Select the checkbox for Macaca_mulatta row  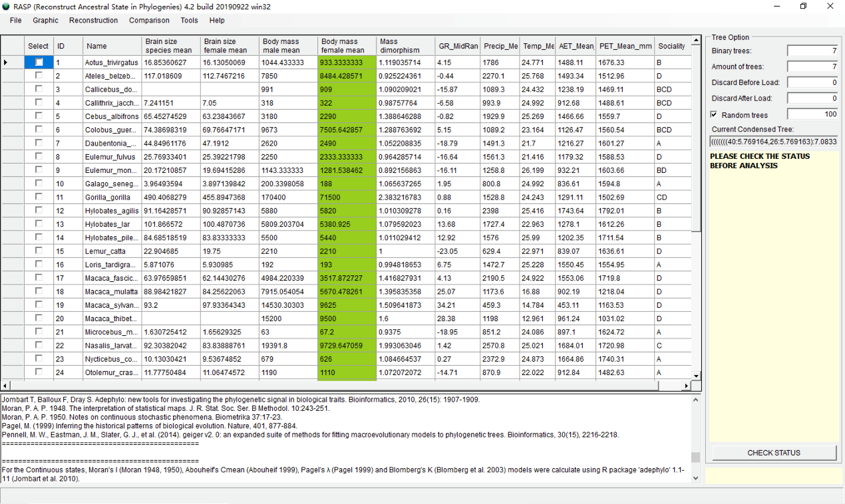coord(39,291)
